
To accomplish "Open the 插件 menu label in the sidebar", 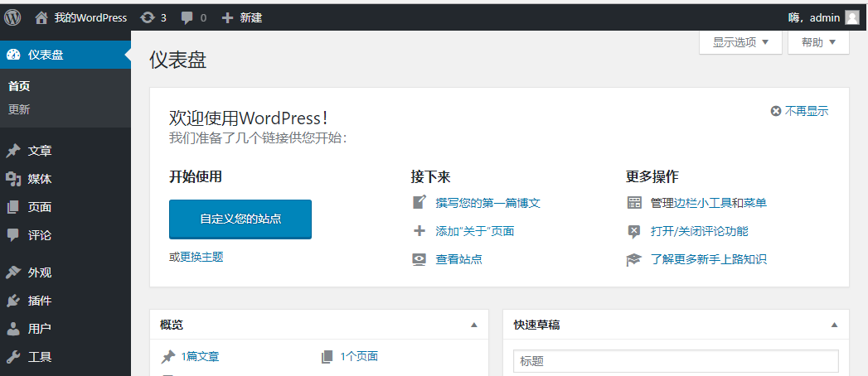I will [x=40, y=301].
